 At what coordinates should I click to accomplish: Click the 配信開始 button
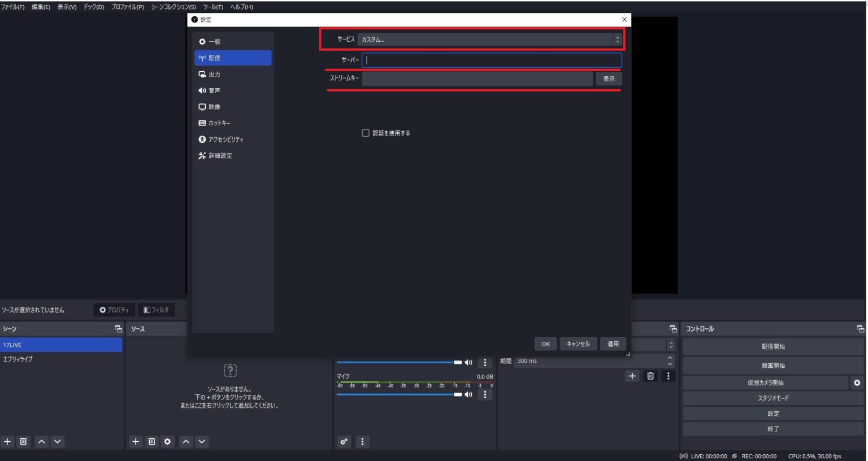[x=772, y=347]
